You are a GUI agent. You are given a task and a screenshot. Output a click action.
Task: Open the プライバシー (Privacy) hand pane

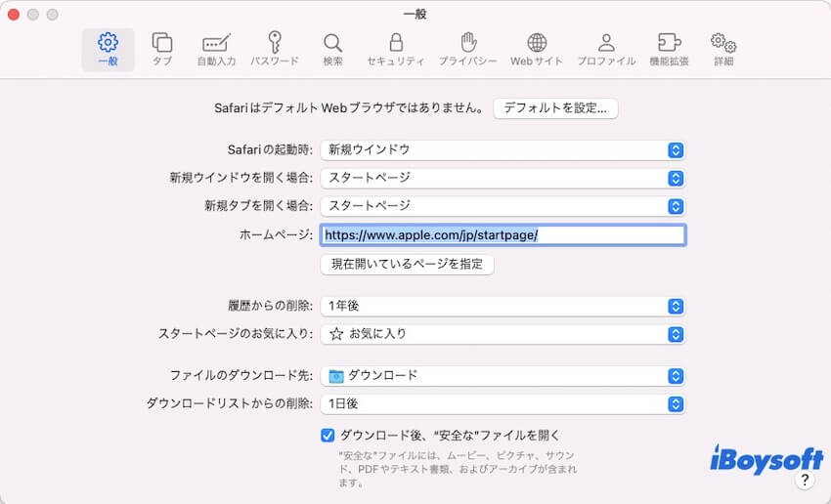pyautogui.click(x=468, y=50)
